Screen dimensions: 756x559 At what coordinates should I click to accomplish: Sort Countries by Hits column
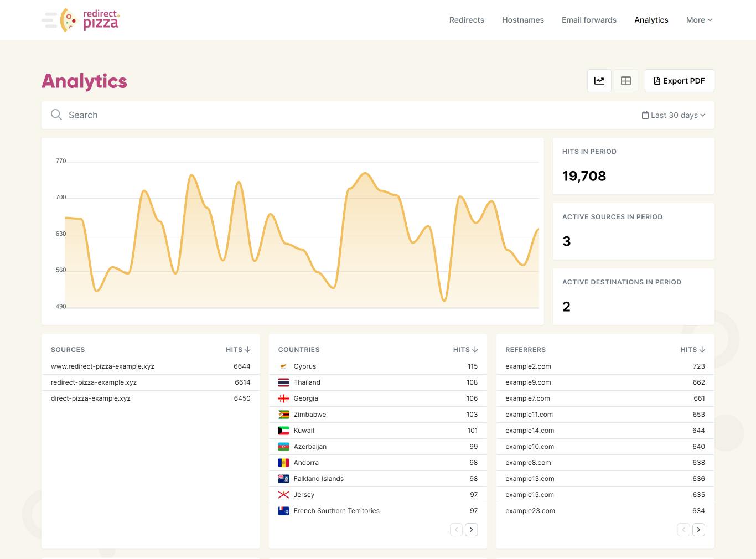(x=465, y=350)
